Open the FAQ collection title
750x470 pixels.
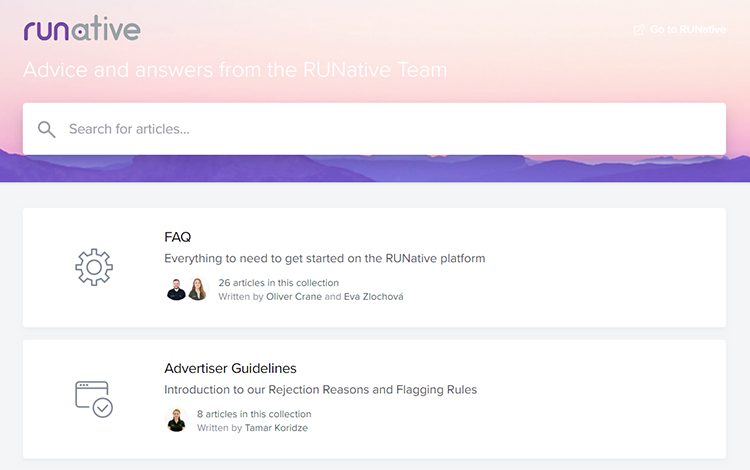click(177, 237)
